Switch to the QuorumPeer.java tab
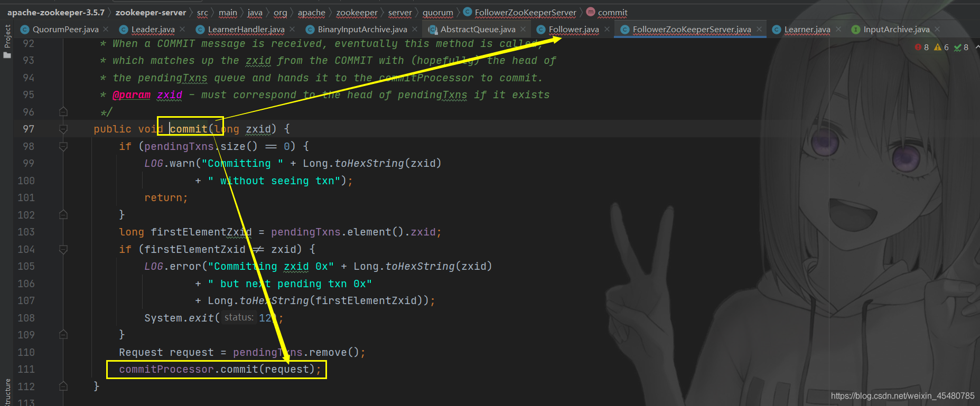The height and width of the screenshot is (406, 980). (x=65, y=30)
